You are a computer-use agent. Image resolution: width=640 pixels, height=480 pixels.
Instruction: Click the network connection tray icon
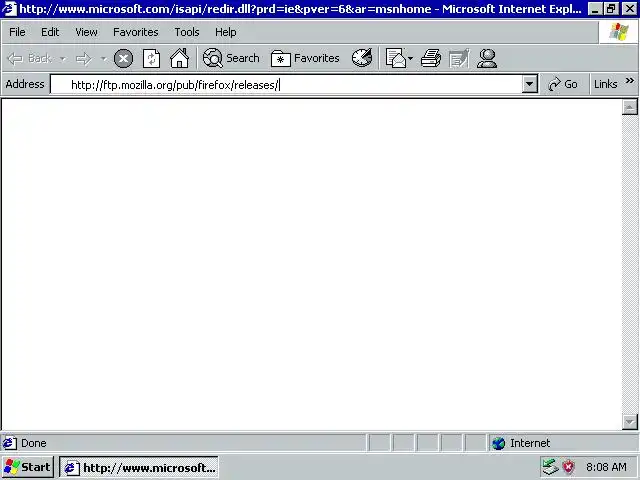[x=550, y=467]
